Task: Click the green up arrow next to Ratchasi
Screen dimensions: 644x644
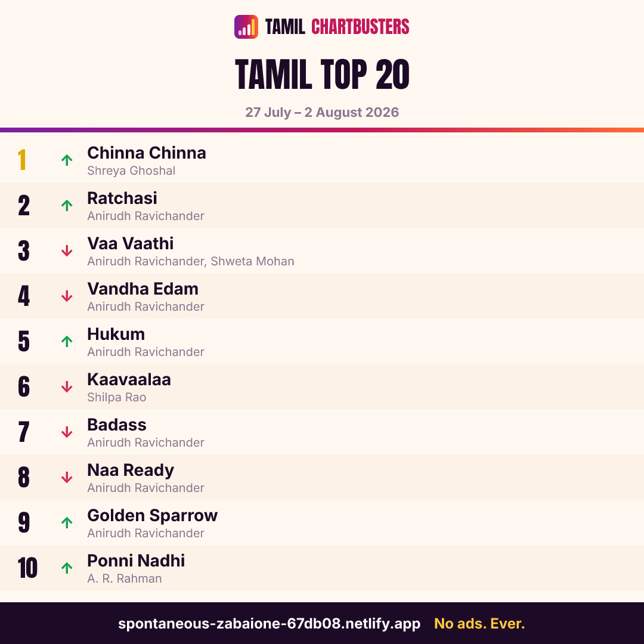Action: [67, 205]
